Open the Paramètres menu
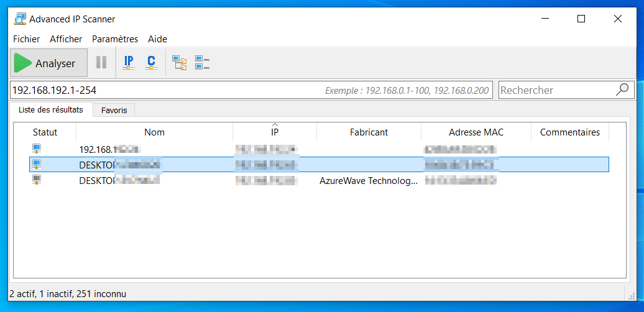This screenshot has width=644, height=312. point(115,39)
